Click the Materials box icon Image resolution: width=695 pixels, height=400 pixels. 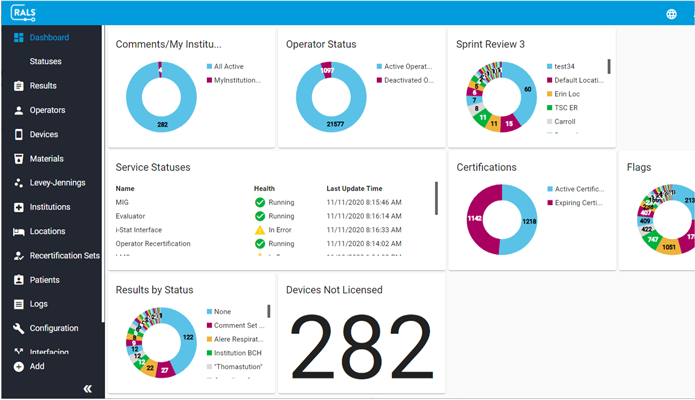pos(19,159)
